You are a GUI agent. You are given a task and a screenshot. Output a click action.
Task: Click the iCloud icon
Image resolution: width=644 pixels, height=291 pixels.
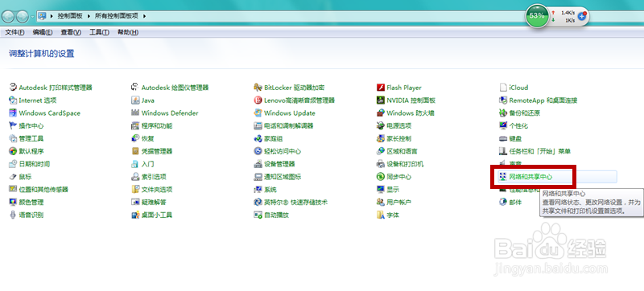click(x=503, y=88)
